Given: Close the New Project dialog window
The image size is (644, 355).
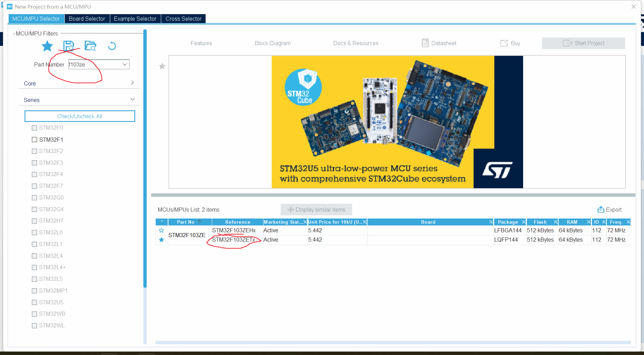Looking at the screenshot, I should 634,7.
